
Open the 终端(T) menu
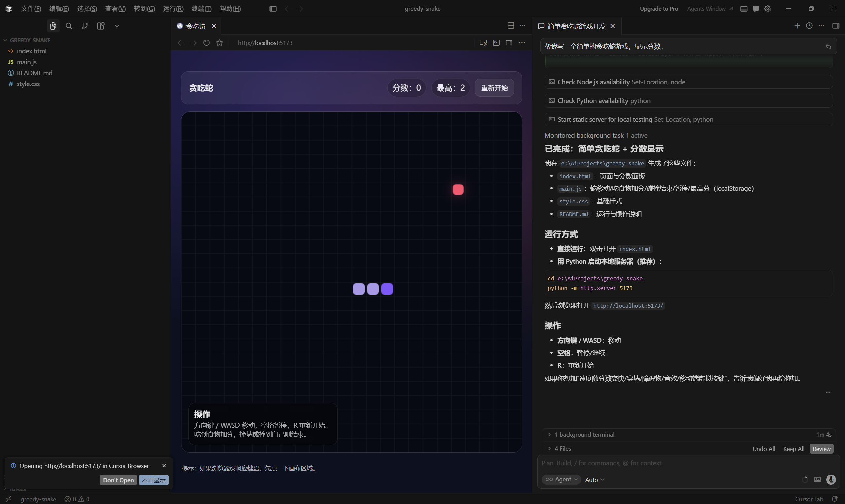tap(201, 9)
